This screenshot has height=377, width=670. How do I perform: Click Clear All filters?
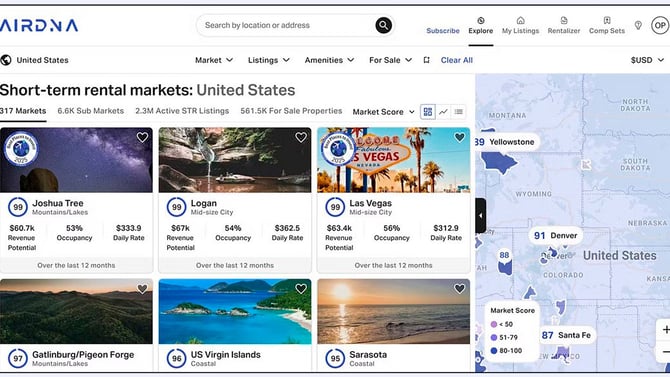coord(457,60)
